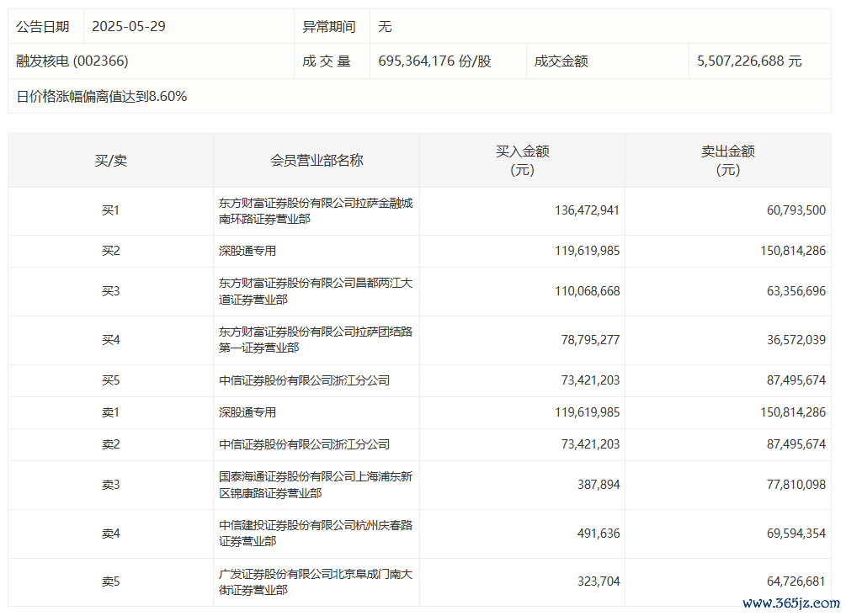
Task: Select the '卖4' row label
Action: pos(110,534)
